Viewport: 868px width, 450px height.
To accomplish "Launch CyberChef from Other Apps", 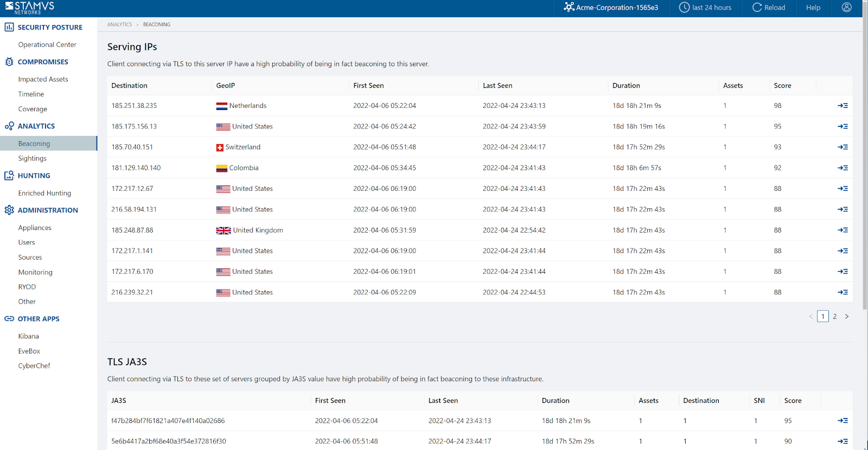I will click(x=34, y=366).
